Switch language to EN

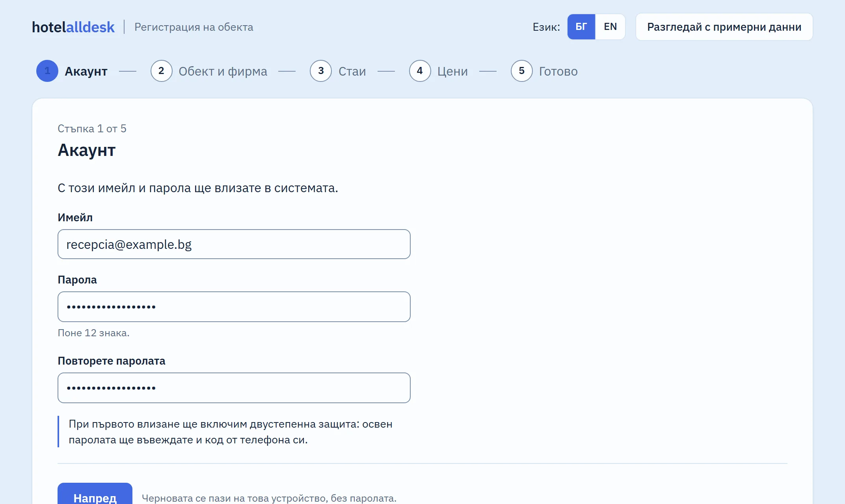point(610,27)
